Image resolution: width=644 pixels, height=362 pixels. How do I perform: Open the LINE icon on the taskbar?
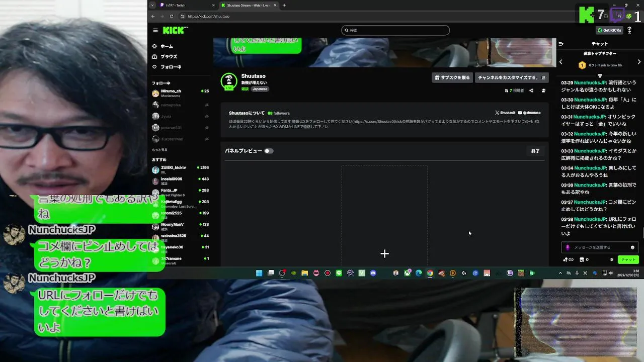pos(339,273)
